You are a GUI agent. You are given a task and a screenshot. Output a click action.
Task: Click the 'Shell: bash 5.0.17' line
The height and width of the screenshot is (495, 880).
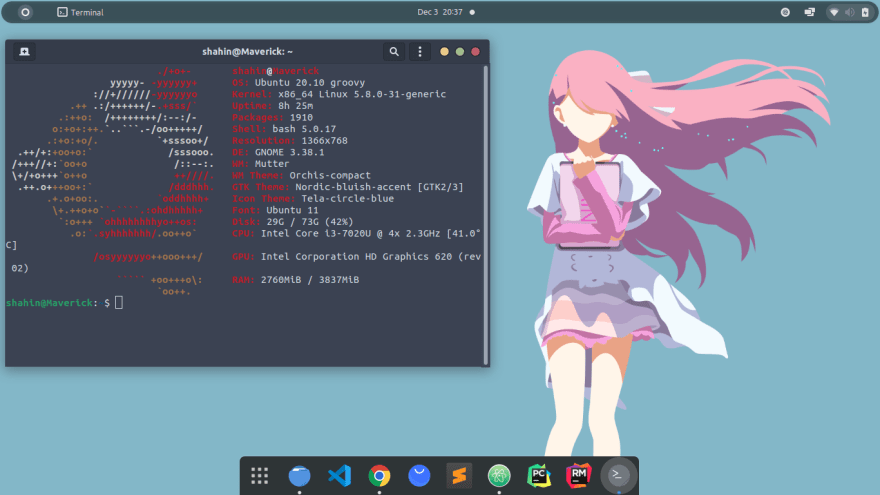tap(284, 129)
